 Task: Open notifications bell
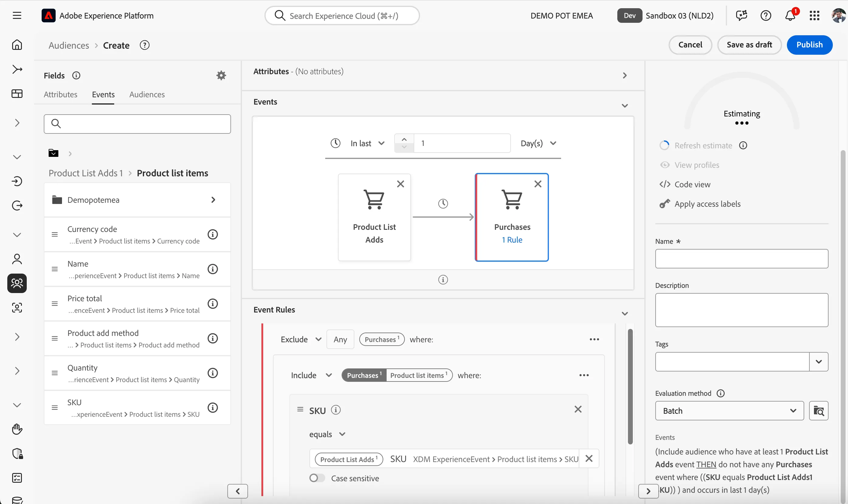[x=790, y=16]
